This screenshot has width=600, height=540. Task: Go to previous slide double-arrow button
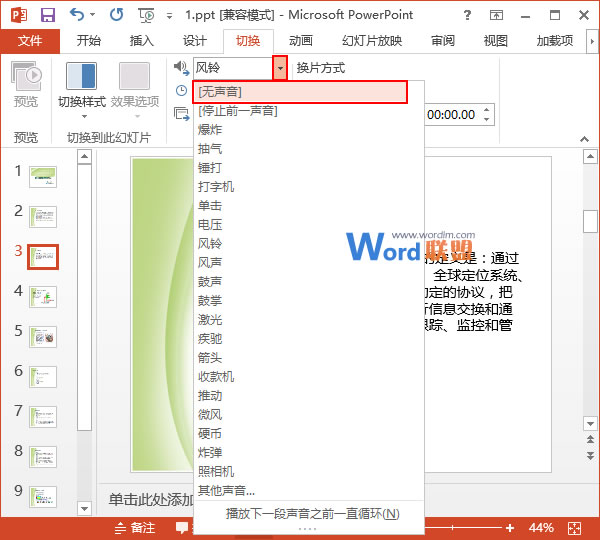click(590, 439)
